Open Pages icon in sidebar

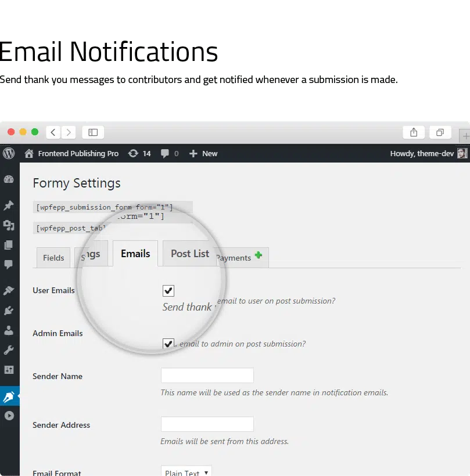tap(9, 245)
